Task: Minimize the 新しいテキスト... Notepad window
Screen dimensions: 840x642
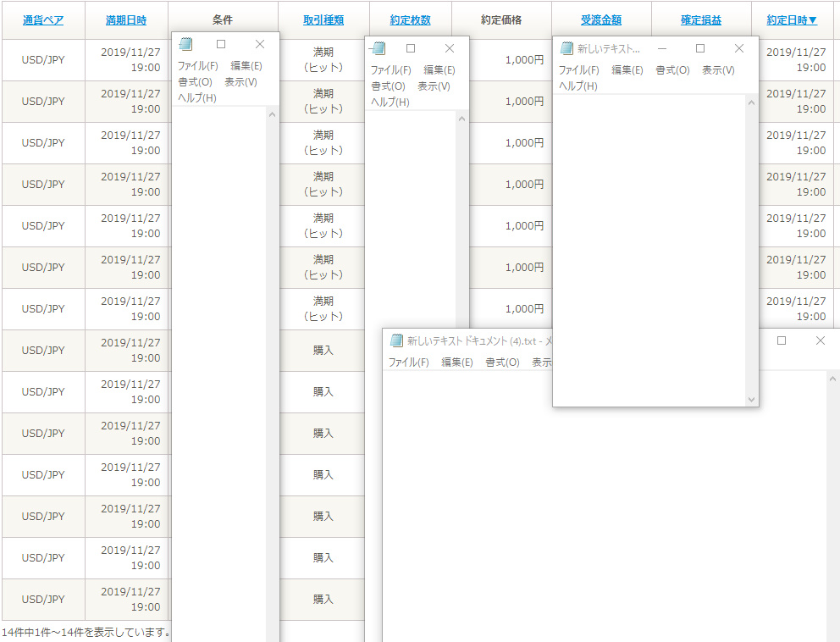Action: 662,48
